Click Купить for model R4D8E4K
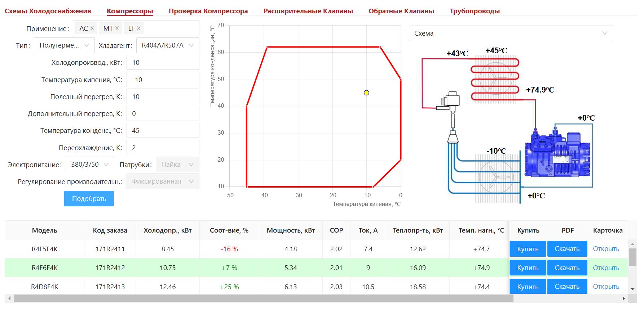Image resolution: width=644 pixels, height=310 pixels. point(528,287)
